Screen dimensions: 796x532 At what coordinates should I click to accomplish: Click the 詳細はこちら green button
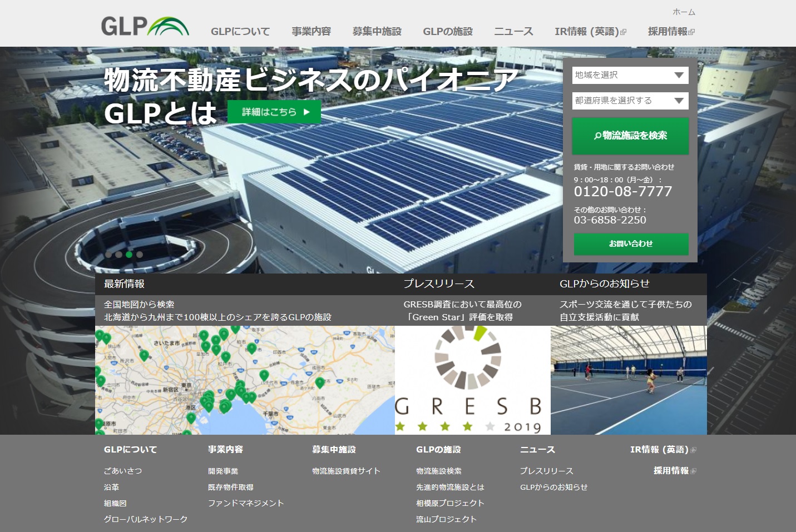click(x=274, y=112)
